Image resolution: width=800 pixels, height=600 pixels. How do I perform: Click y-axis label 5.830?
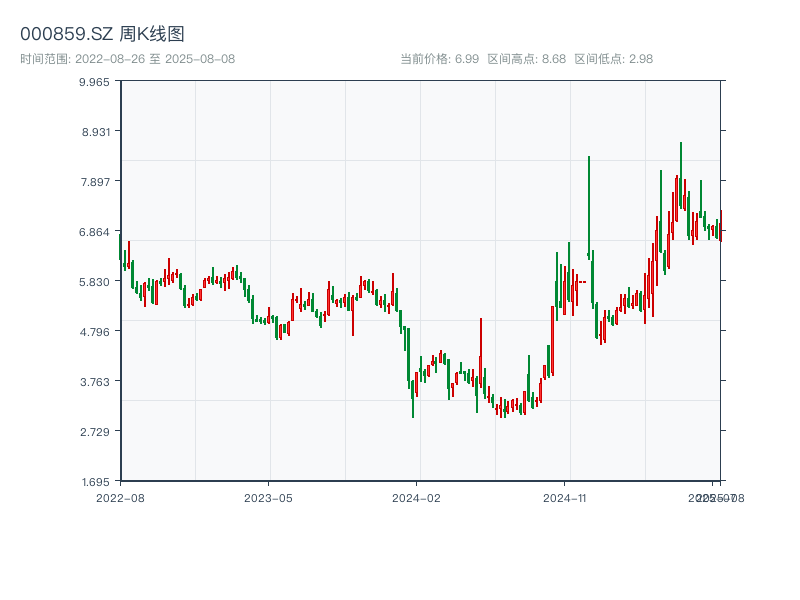[94, 282]
